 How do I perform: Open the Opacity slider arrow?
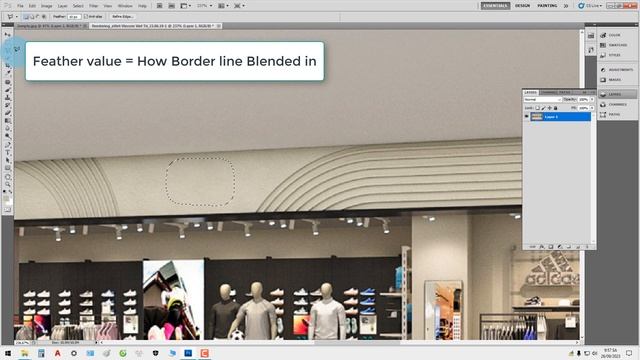592,100
